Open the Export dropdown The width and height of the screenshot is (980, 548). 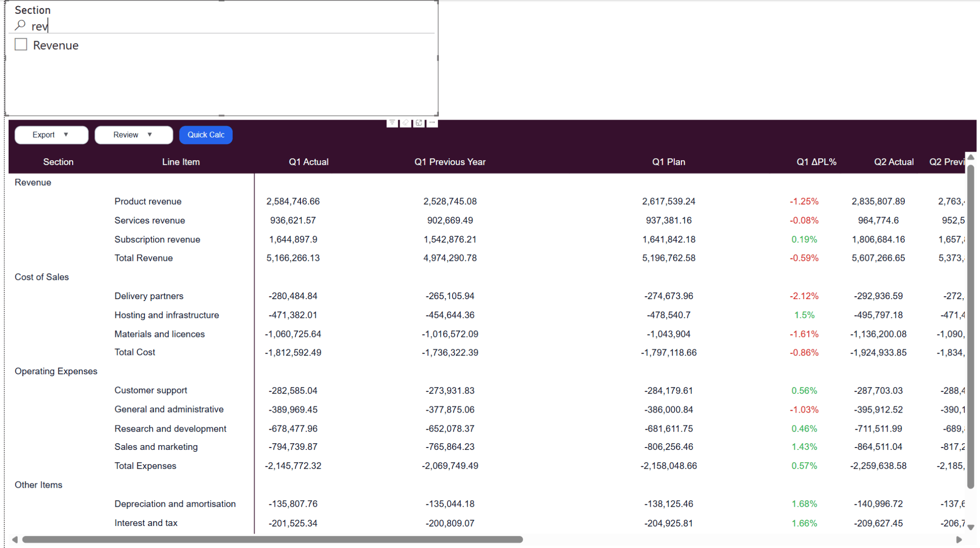(51, 135)
